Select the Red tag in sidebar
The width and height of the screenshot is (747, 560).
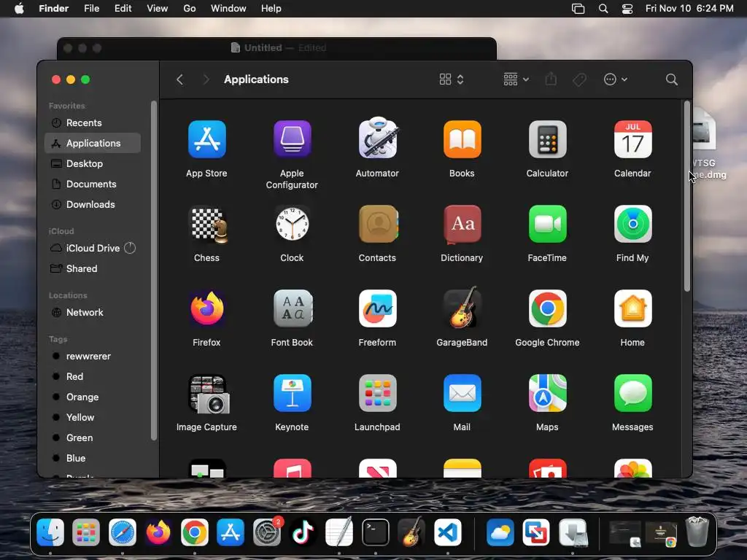pyautogui.click(x=93, y=377)
